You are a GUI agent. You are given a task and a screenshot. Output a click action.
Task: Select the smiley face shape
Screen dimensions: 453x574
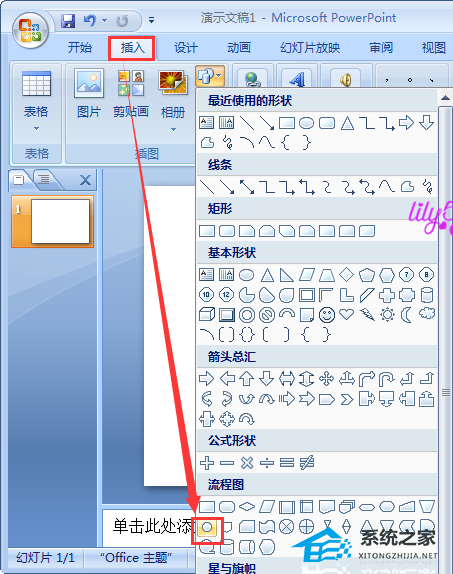click(x=327, y=315)
